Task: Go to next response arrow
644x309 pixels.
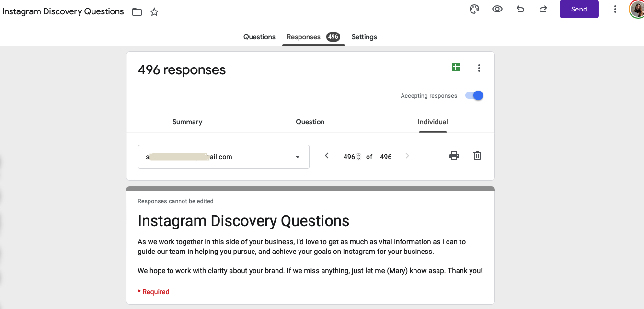Action: click(407, 156)
